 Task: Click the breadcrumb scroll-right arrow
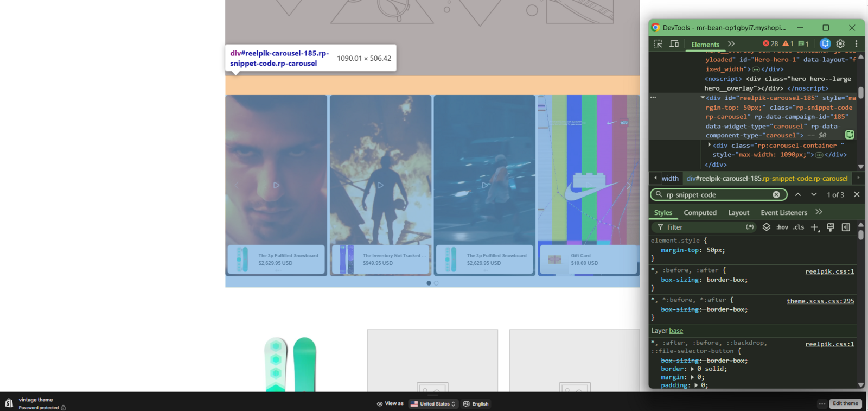click(858, 178)
